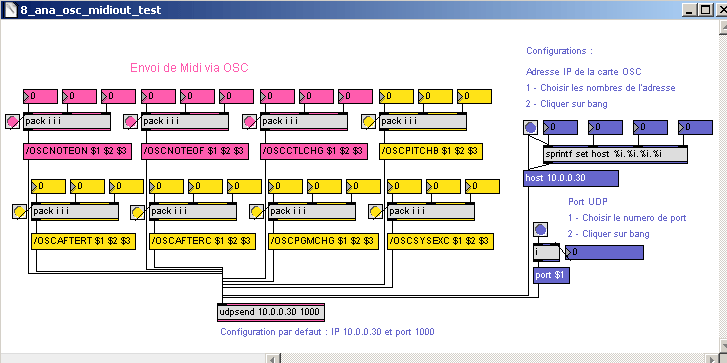Screen dimensions: 727x363
Task: Click first pink number box above OSCNOTEOF pack
Action: (x=159, y=96)
